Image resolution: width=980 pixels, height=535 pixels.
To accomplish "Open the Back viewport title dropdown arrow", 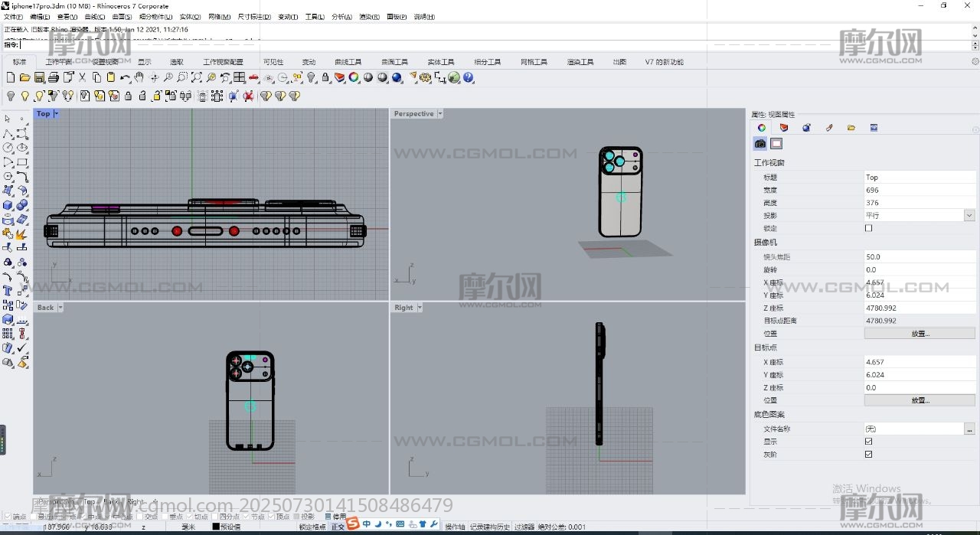I will [60, 308].
